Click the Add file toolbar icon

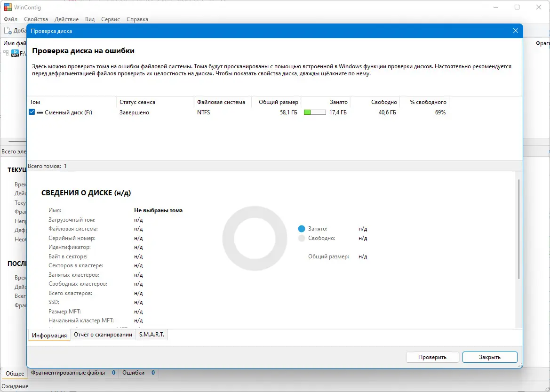pos(8,31)
